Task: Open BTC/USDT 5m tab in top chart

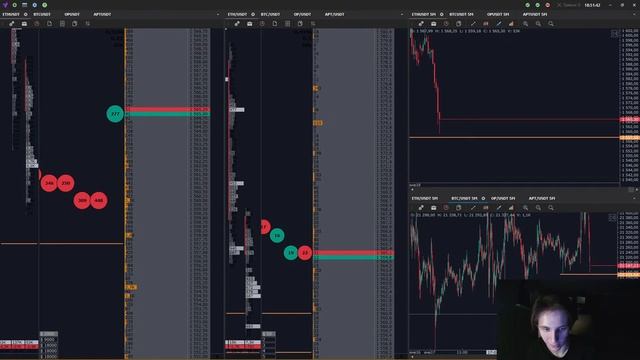Action: (x=461, y=14)
